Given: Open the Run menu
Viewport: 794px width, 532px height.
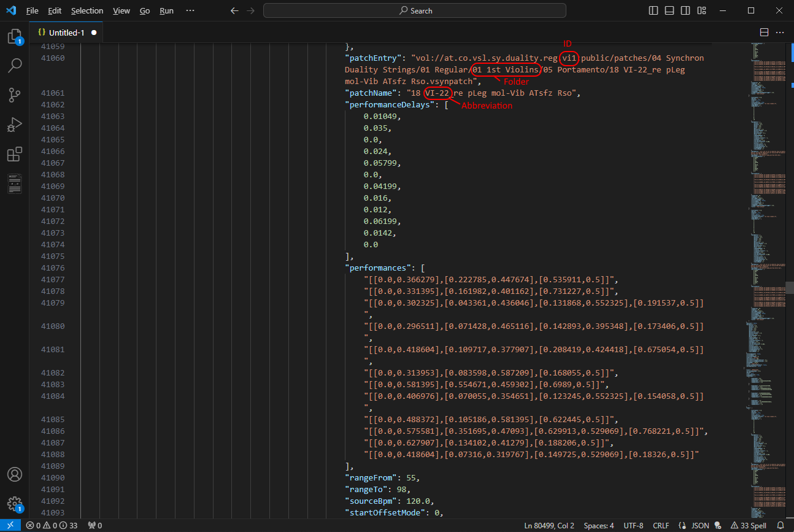Looking at the screenshot, I should [166, 11].
